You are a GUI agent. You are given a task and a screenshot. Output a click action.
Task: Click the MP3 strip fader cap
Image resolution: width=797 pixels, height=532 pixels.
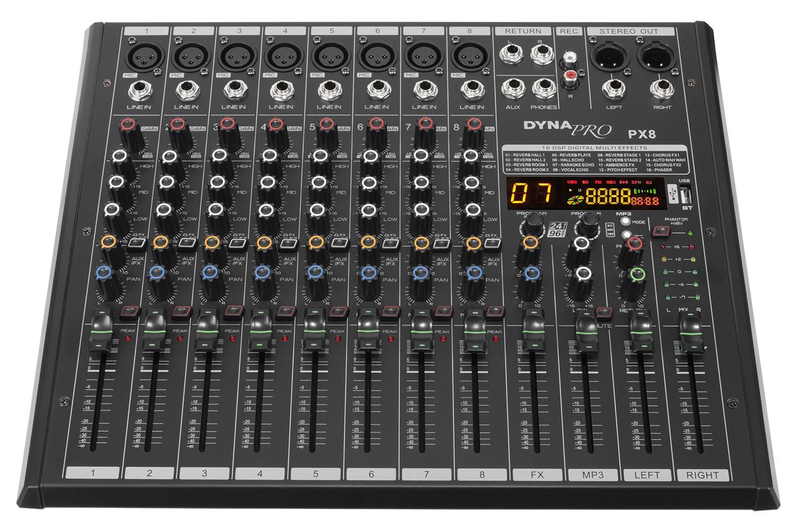tap(587, 332)
